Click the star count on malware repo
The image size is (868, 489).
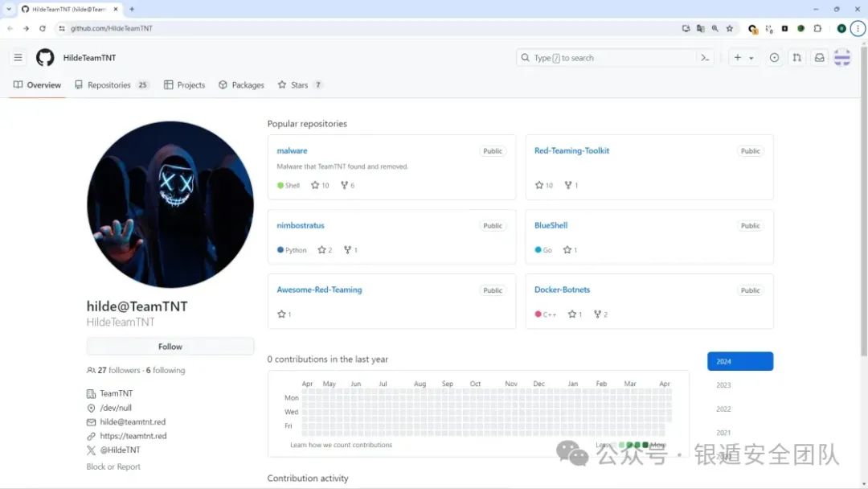(x=320, y=186)
